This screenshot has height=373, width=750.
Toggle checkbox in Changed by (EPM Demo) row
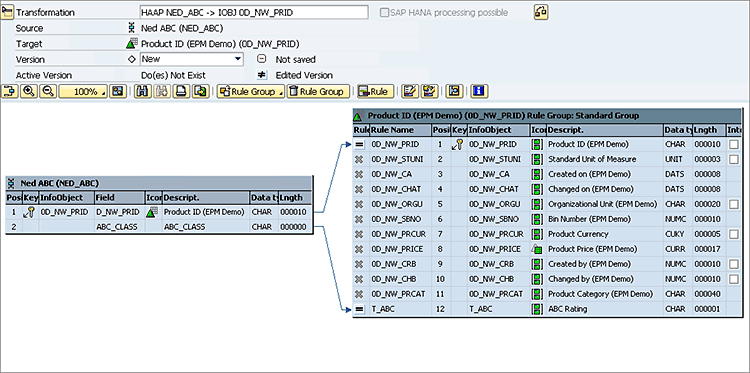[733, 279]
